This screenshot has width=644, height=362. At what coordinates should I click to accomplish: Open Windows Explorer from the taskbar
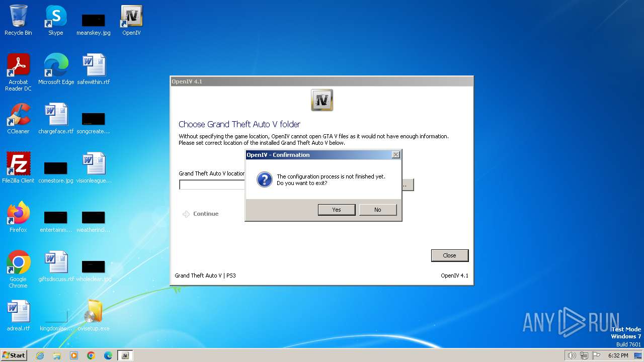57,355
